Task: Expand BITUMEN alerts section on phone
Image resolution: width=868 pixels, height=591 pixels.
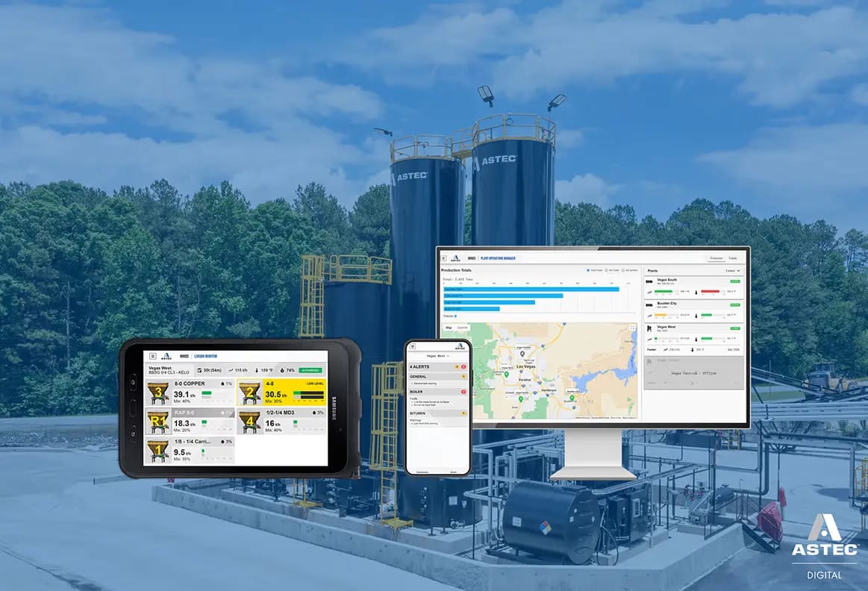Action: pos(438,413)
